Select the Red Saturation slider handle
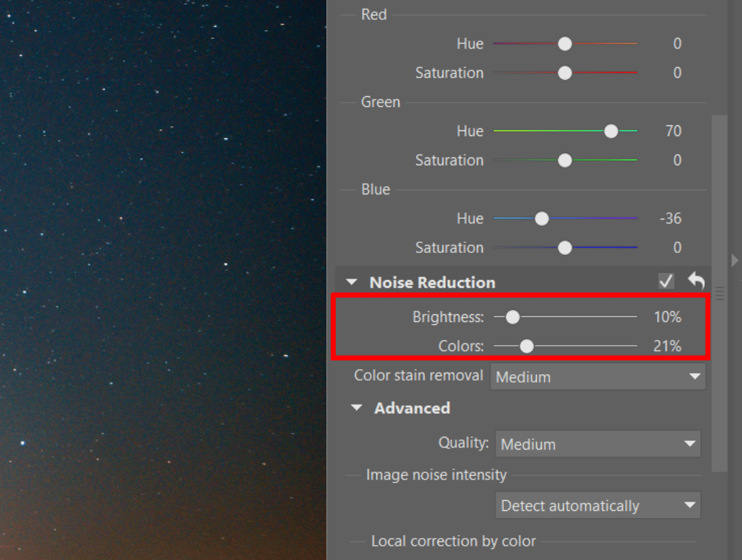Image resolution: width=742 pixels, height=560 pixels. 565,73
